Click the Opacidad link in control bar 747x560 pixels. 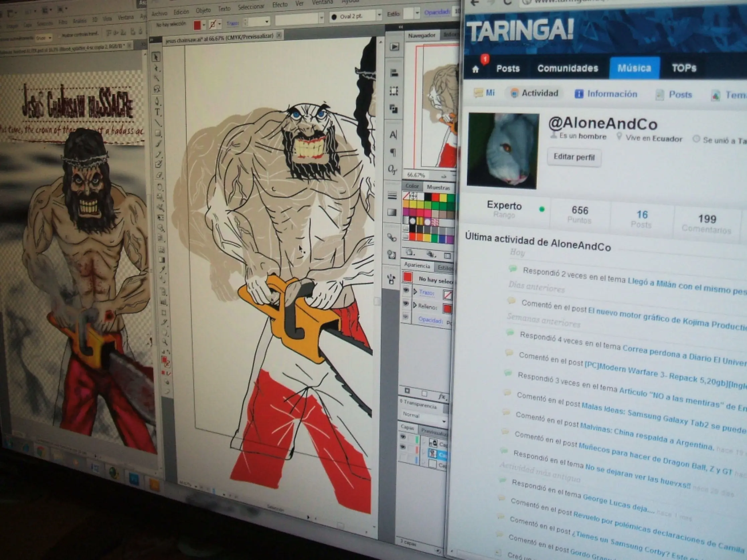pyautogui.click(x=437, y=12)
